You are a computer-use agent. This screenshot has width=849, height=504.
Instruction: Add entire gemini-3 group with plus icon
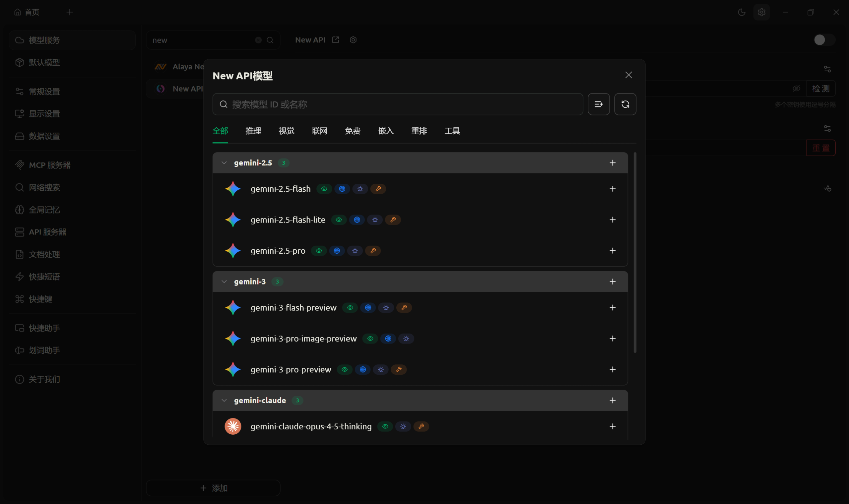point(612,282)
